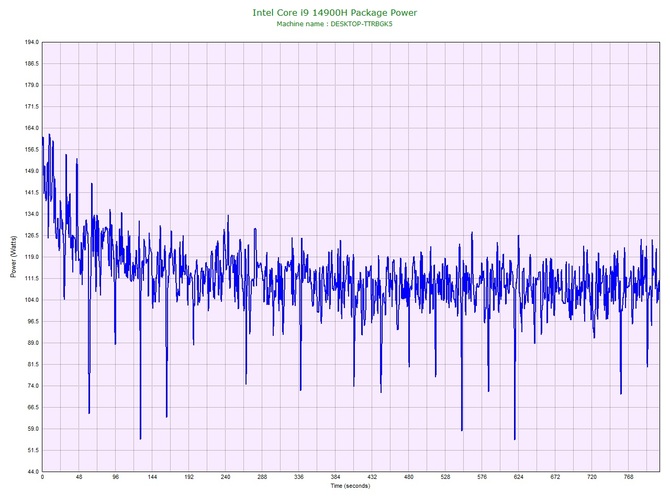Screen dimensions: 670x503
Task: Click the 624 tick on time axis
Action: click(x=519, y=477)
